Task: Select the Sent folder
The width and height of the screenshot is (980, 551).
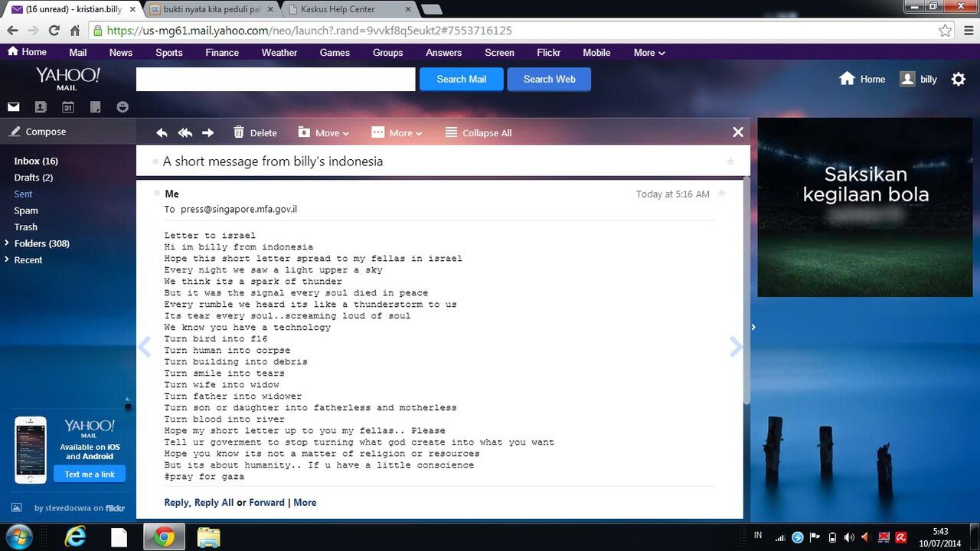Action: pos(23,194)
